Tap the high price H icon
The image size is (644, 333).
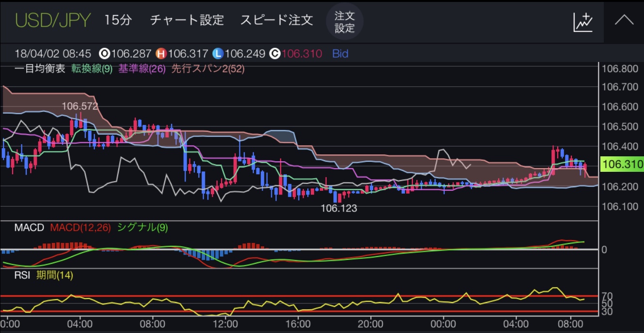pos(160,54)
